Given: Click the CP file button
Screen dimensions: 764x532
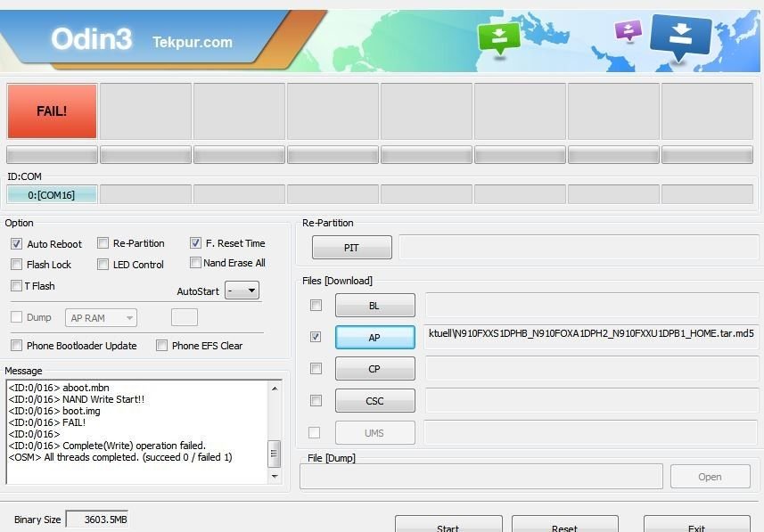Looking at the screenshot, I should pos(375,369).
